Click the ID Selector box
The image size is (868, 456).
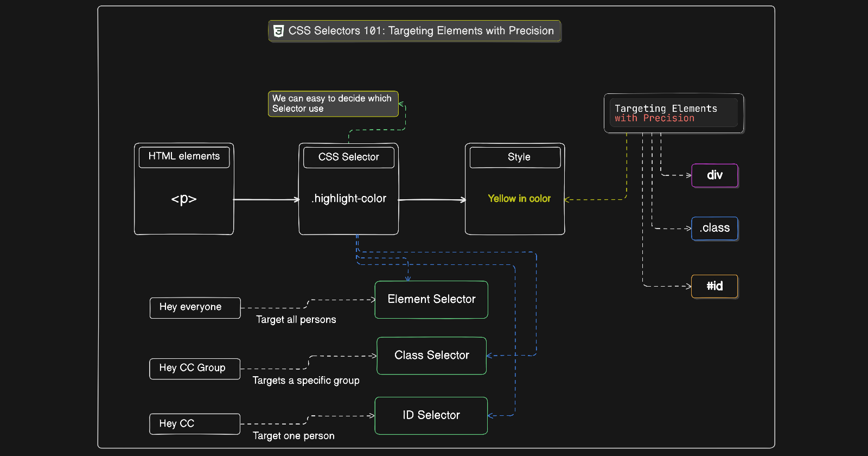431,416
